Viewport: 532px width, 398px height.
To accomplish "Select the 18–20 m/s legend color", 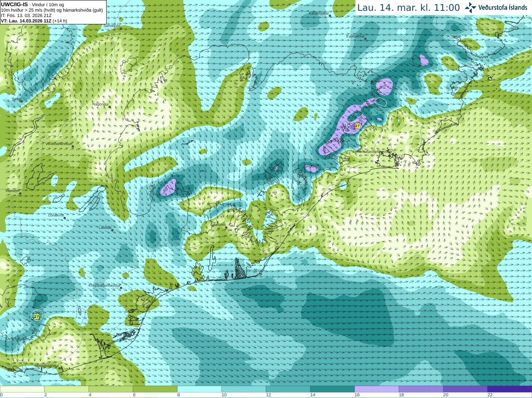I will click(x=421, y=389).
